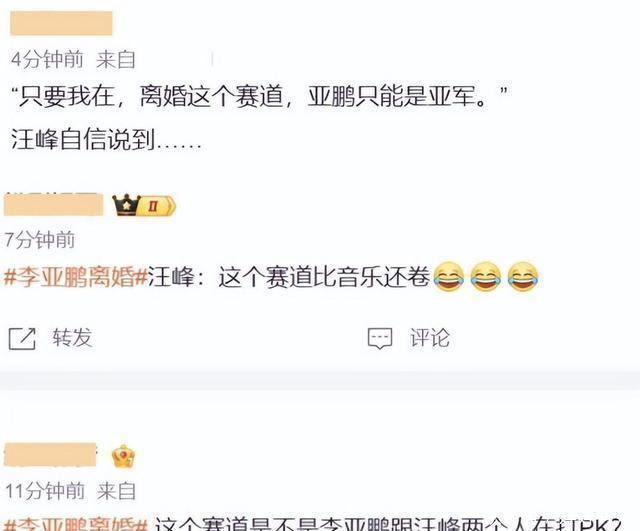Click the 4分钟前 timestamp

(47, 60)
